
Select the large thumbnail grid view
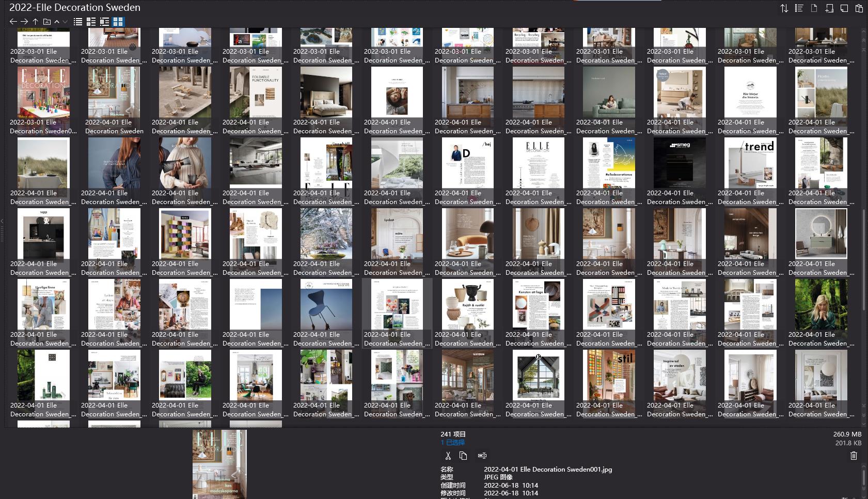point(118,22)
